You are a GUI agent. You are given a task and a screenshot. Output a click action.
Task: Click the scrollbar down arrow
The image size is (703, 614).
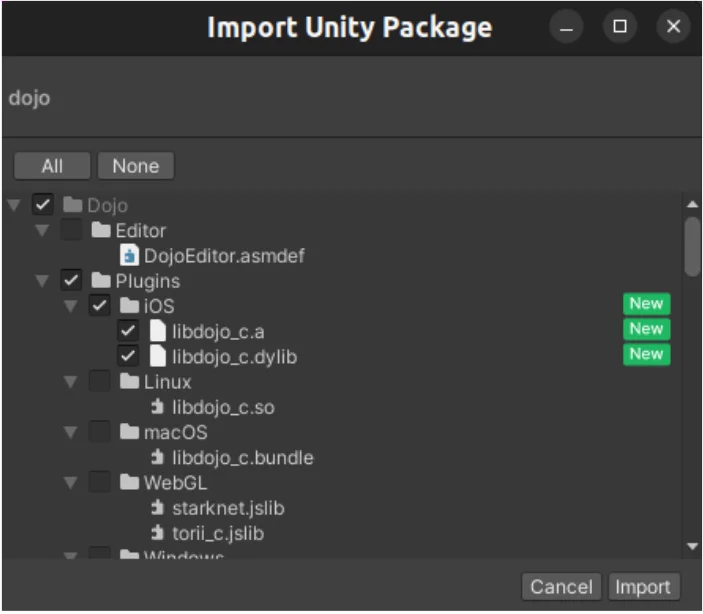(692, 546)
